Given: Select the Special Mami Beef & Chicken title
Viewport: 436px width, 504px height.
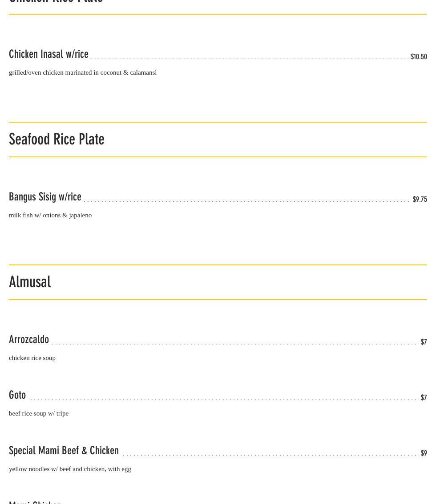Looking at the screenshot, I should pyautogui.click(x=64, y=451).
